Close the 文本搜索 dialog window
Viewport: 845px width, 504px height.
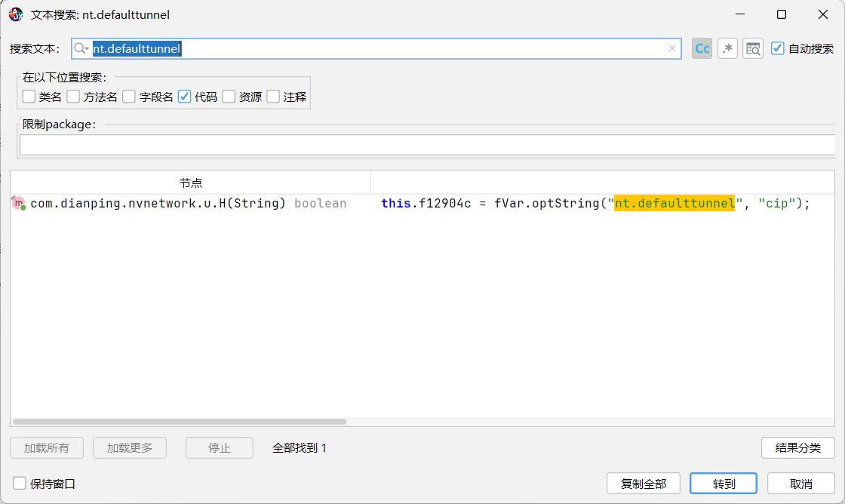[x=823, y=14]
